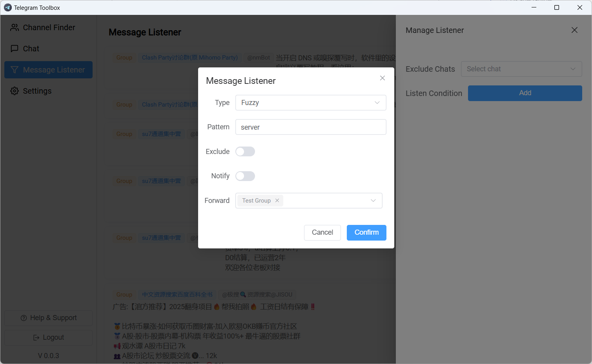Click the Message Listener funnel icon

coord(15,70)
